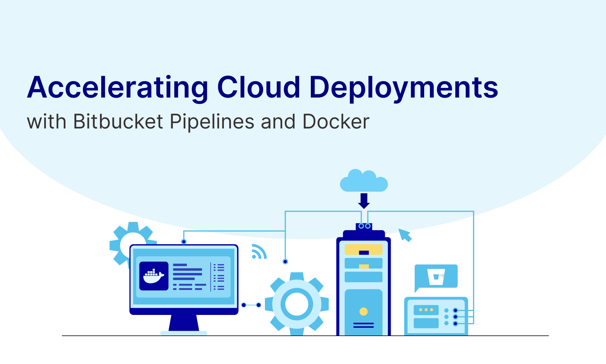Click the dark blue monitor stand
This screenshot has height=364, width=606.
pos(184,323)
